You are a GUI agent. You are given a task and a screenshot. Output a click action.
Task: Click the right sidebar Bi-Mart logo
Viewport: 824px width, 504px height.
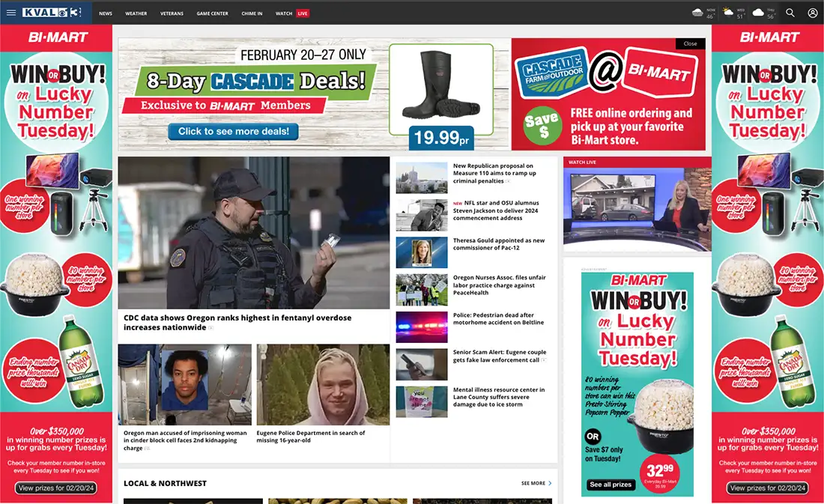pos(769,37)
